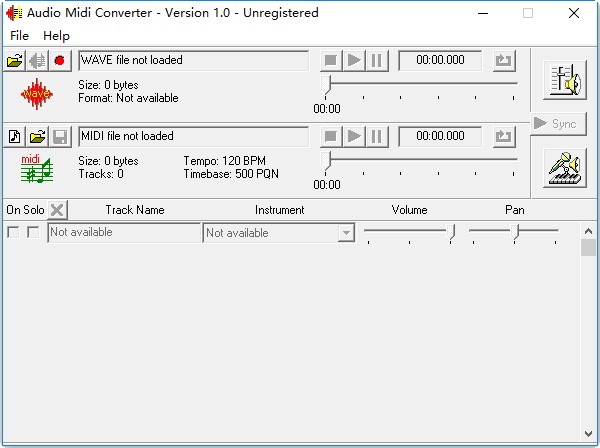Save the MIDI file via floppy icon
The height and width of the screenshot is (448, 600).
tap(59, 136)
